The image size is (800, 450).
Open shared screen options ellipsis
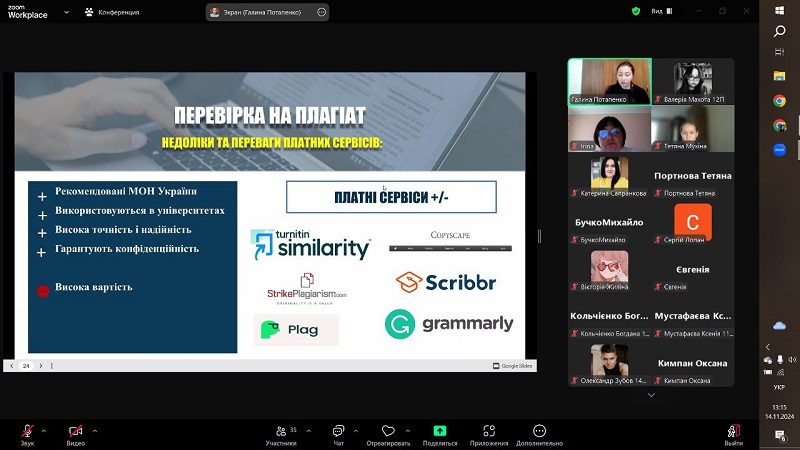click(321, 12)
